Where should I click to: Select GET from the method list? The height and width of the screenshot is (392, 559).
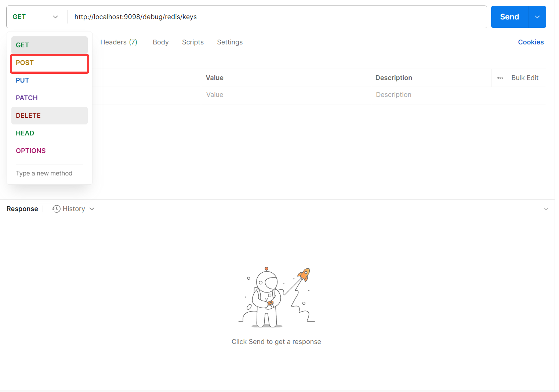[x=50, y=45]
